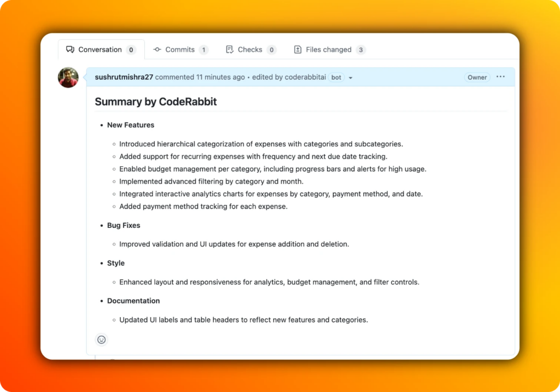The image size is (560, 392).
Task: Click the Summary by CodeRabbit heading
Action: pyautogui.click(x=156, y=102)
